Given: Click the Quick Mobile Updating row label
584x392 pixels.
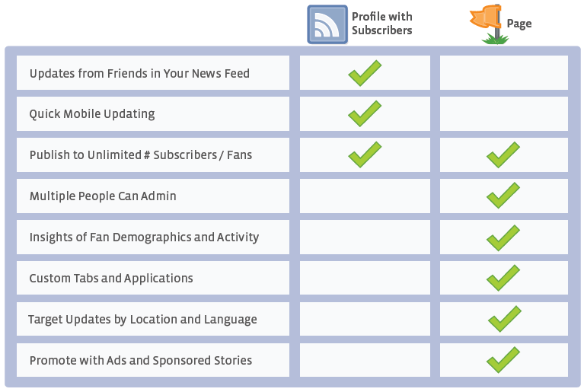Looking at the screenshot, I should [x=92, y=114].
